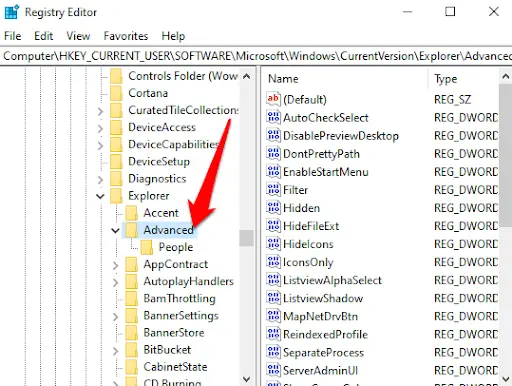Expand the AppContract key
512x386 pixels.
click(116, 265)
